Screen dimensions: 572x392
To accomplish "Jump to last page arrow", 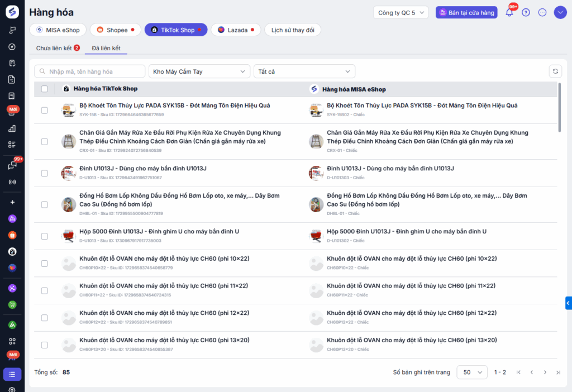I will pyautogui.click(x=558, y=372).
